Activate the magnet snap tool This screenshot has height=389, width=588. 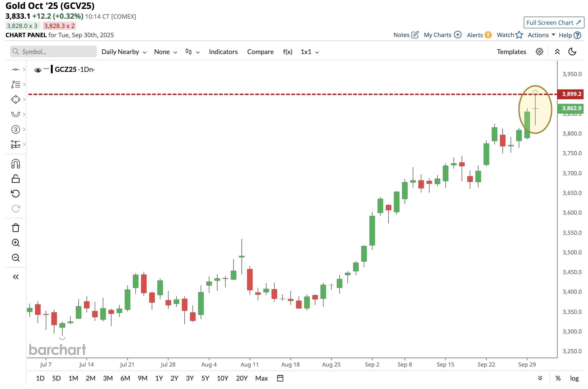point(15,164)
